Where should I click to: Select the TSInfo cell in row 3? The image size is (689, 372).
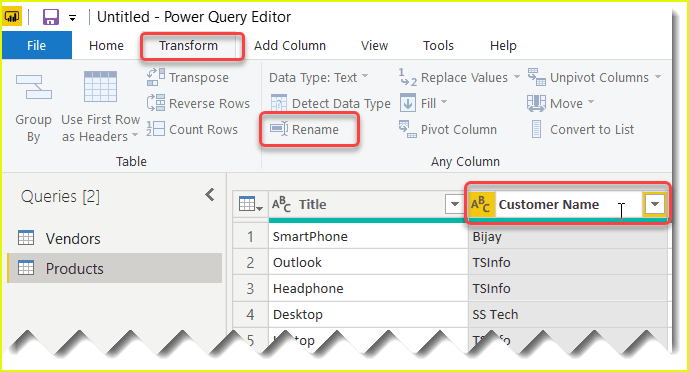568,288
